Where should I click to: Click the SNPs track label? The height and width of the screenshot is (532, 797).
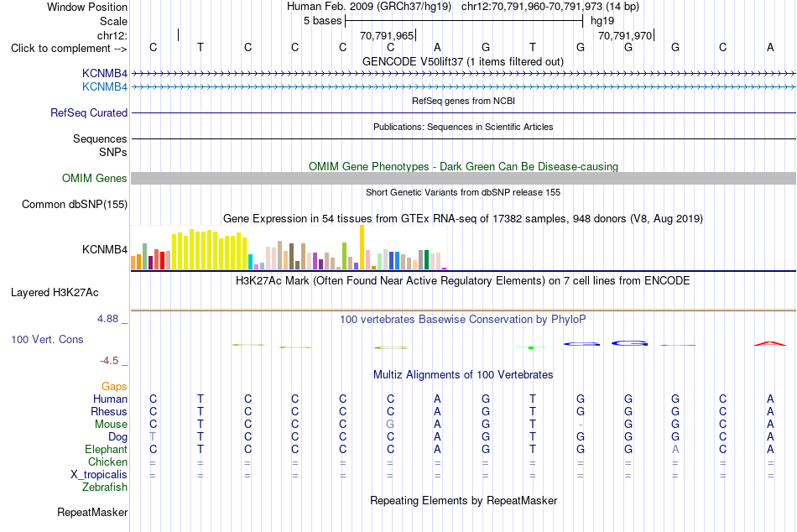pyautogui.click(x=113, y=152)
